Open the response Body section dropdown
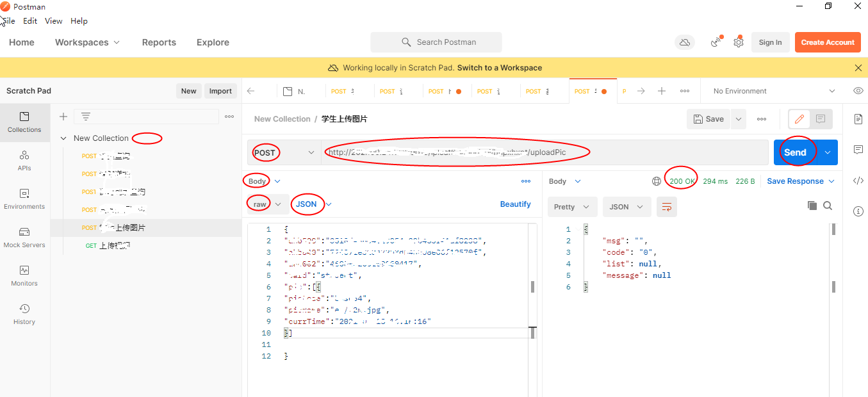Viewport: 868px width, 397px height. pyautogui.click(x=565, y=181)
